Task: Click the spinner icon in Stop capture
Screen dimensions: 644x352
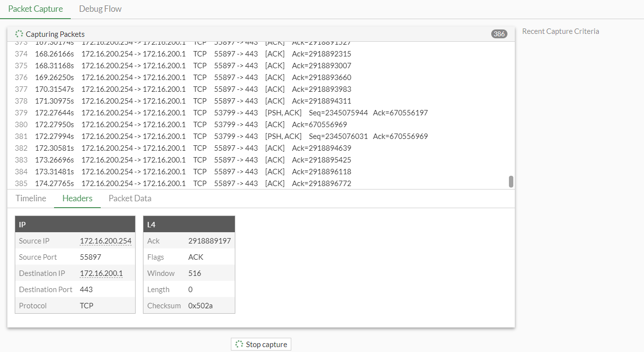Action: tap(239, 344)
